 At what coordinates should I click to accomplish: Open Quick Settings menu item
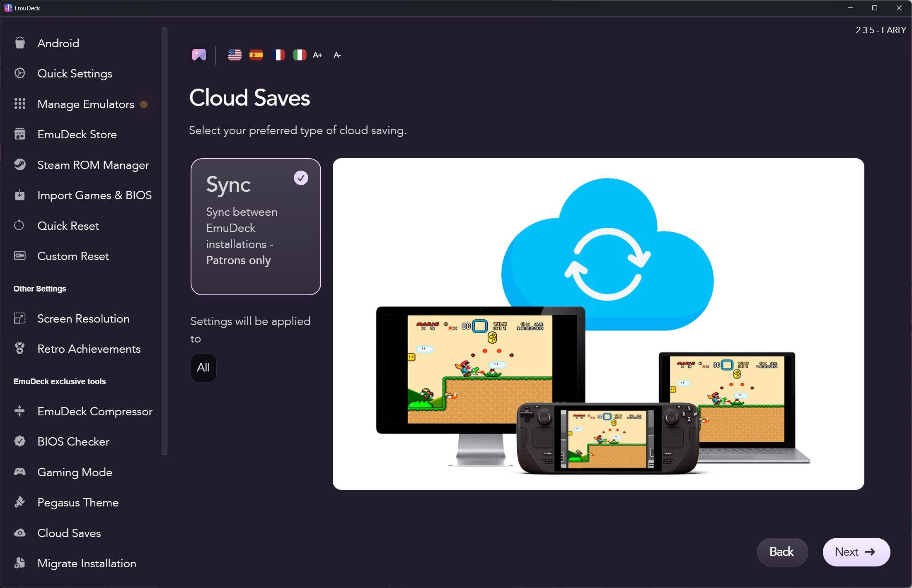click(x=75, y=73)
